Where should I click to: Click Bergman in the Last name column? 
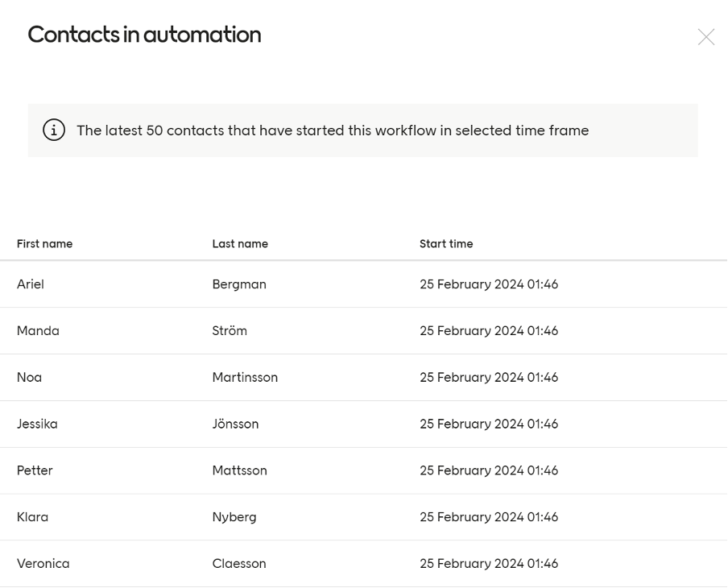[238, 284]
